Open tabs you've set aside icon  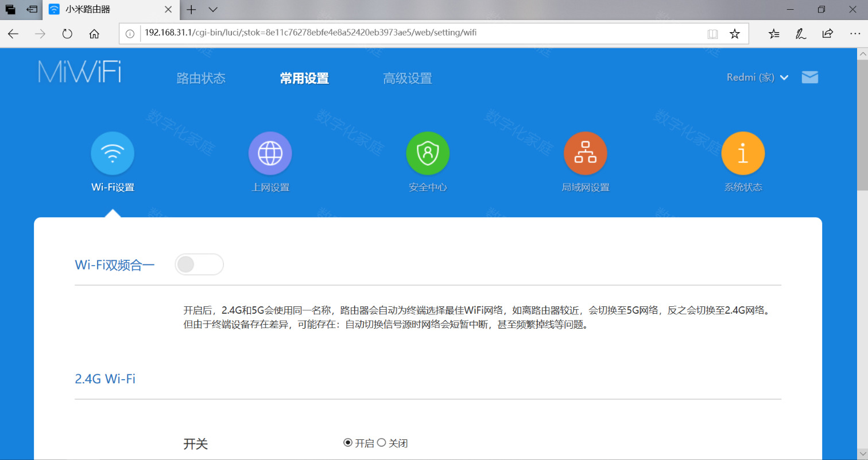10,10
